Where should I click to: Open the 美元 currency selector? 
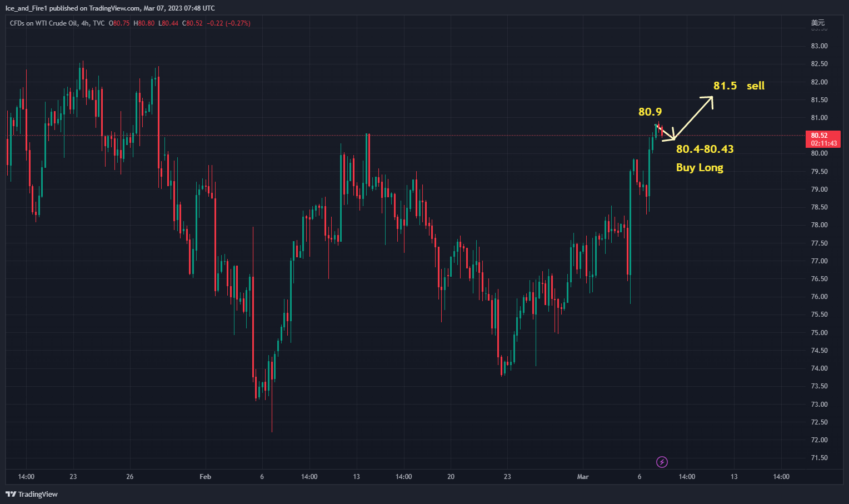click(818, 23)
